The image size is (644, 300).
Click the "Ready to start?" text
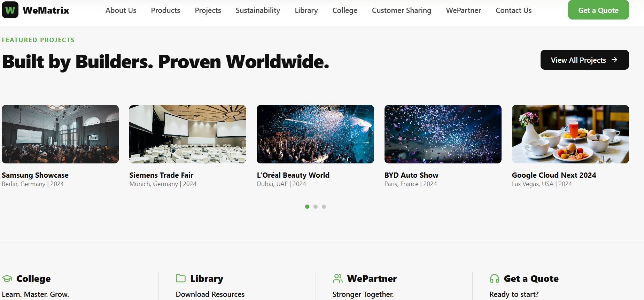pos(514,294)
